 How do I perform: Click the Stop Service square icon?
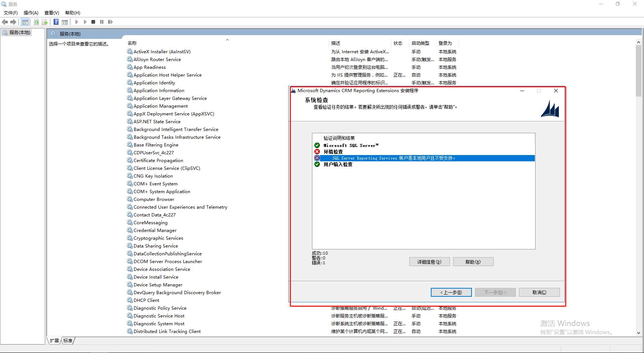(93, 22)
